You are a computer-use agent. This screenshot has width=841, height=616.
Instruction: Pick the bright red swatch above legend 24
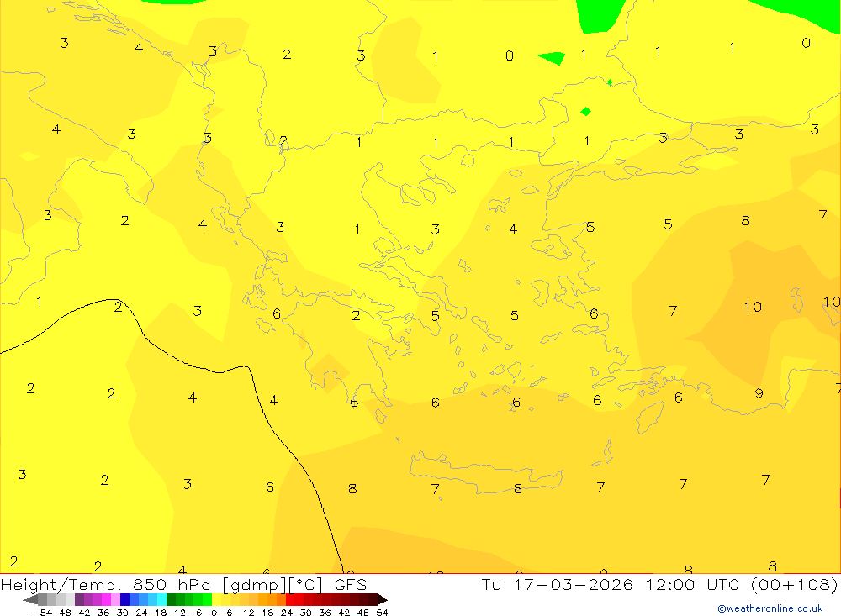pos(290,599)
